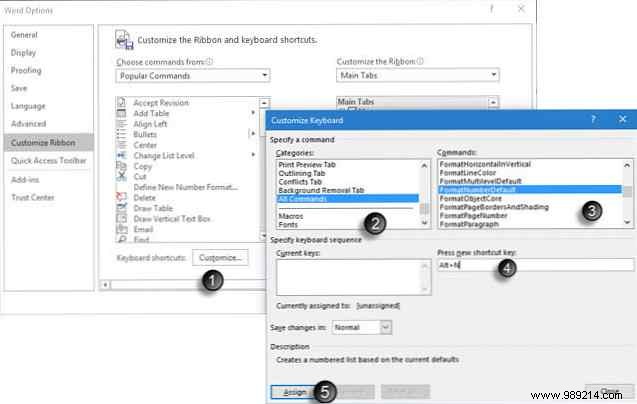
Task: Select FormatPageNumber command
Action: pos(474,215)
